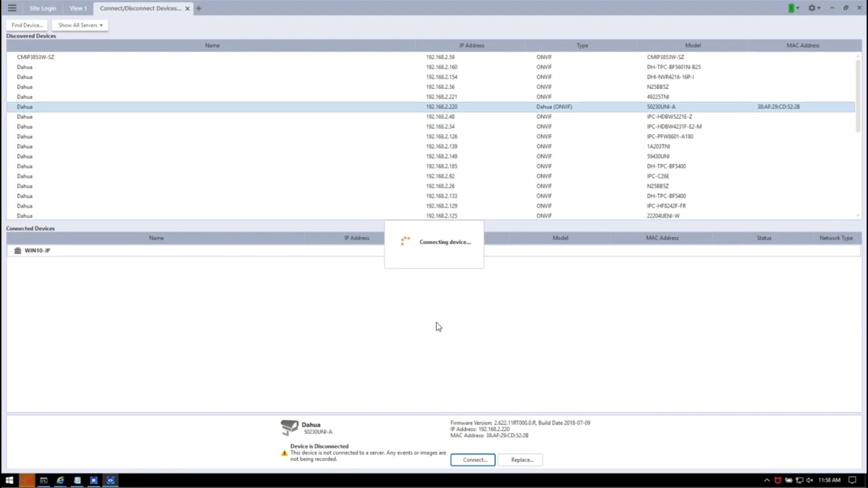This screenshot has width=868, height=488.
Task: Click the green site status indicator
Action: click(x=791, y=8)
